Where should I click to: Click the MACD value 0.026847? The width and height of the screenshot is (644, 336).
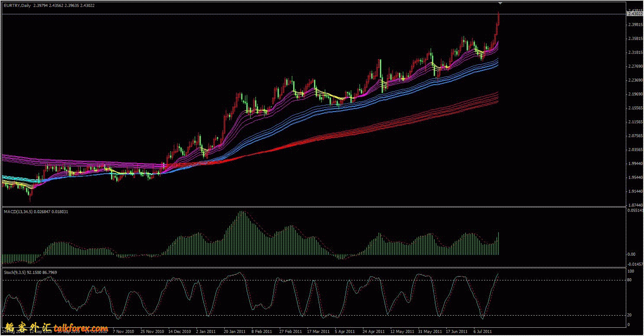[41, 211]
